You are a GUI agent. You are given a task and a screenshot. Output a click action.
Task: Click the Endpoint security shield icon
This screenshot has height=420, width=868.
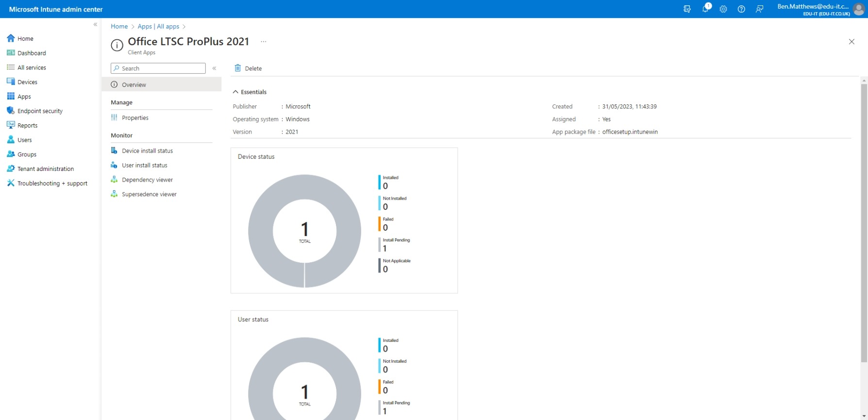point(11,111)
